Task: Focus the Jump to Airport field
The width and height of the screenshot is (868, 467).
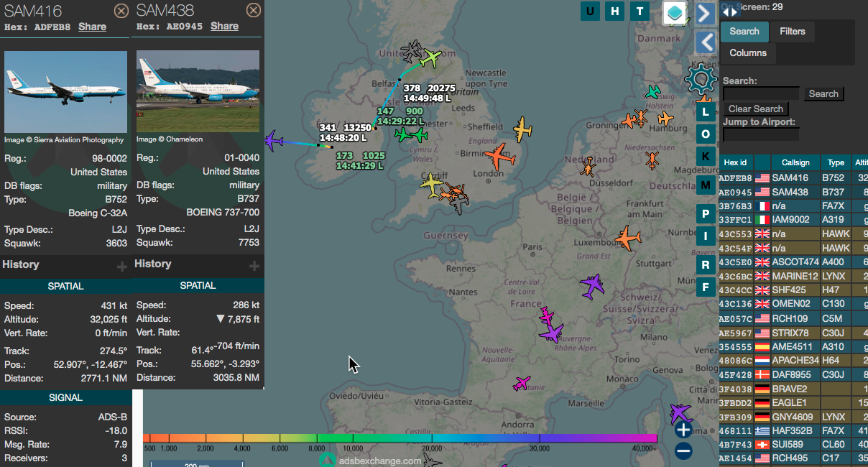Action: pyautogui.click(x=761, y=135)
